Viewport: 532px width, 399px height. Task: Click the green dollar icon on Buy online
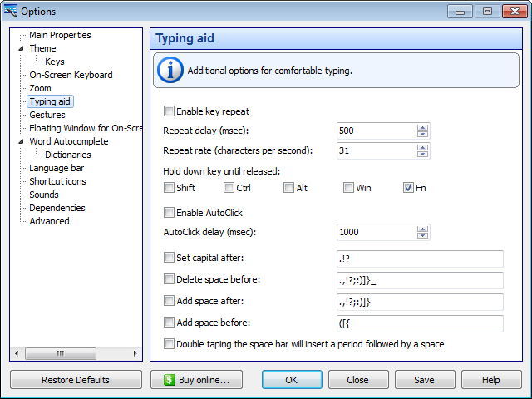[169, 380]
